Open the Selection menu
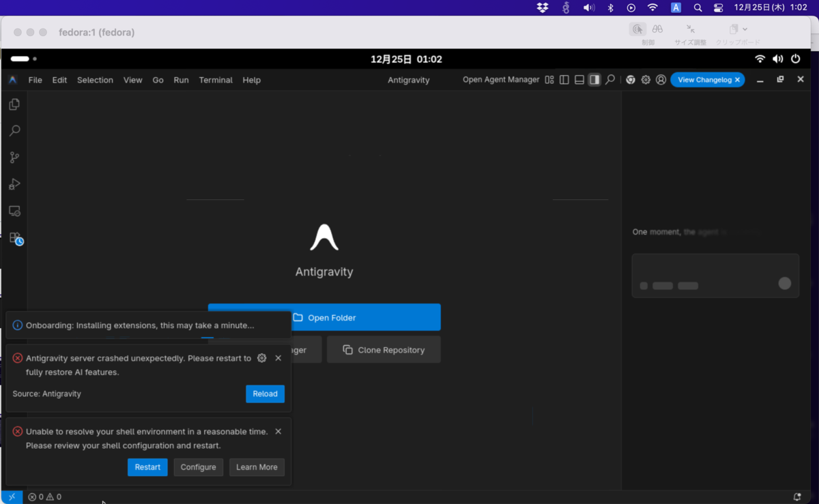Image resolution: width=819 pixels, height=504 pixels. coord(95,80)
